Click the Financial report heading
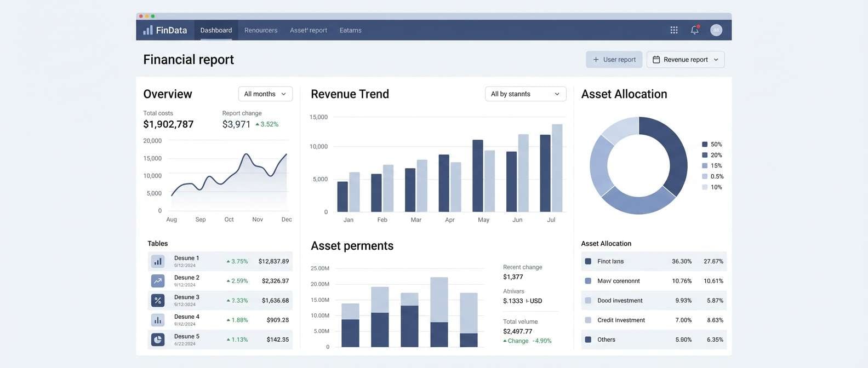The height and width of the screenshot is (368, 868). 189,60
